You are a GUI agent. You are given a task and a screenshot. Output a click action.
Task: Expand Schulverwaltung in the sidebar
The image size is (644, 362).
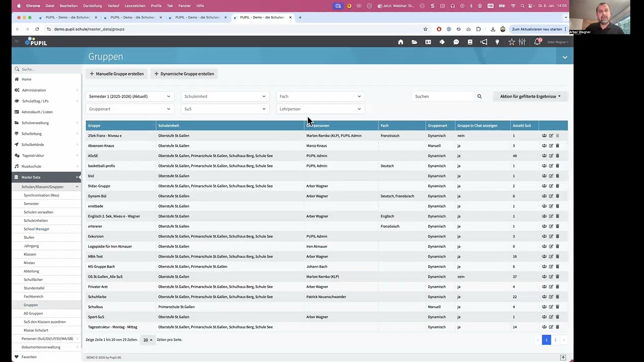(x=46, y=123)
